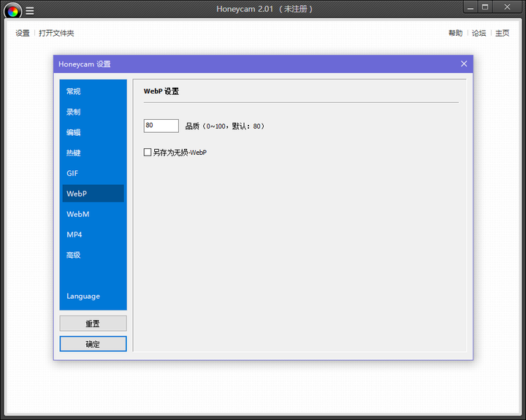This screenshot has height=420, width=526.
Task: Enable 另存为无损-WebP checkbox
Action: click(148, 153)
